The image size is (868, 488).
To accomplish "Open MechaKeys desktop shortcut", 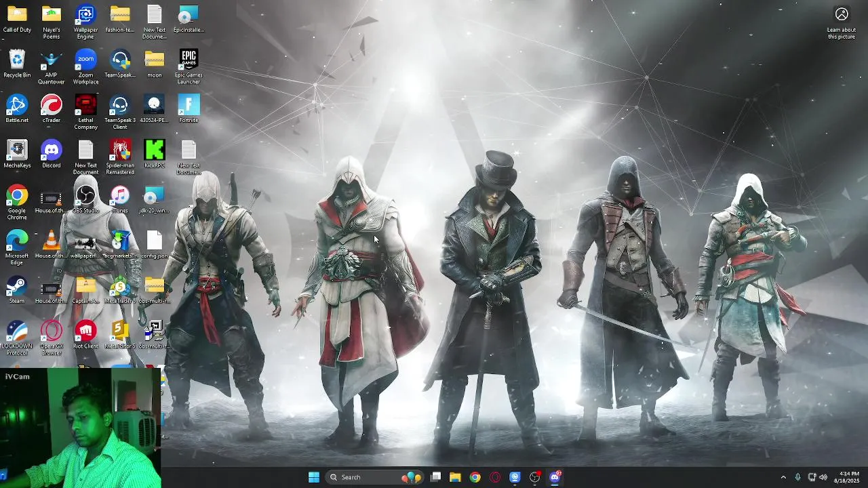I will [17, 155].
